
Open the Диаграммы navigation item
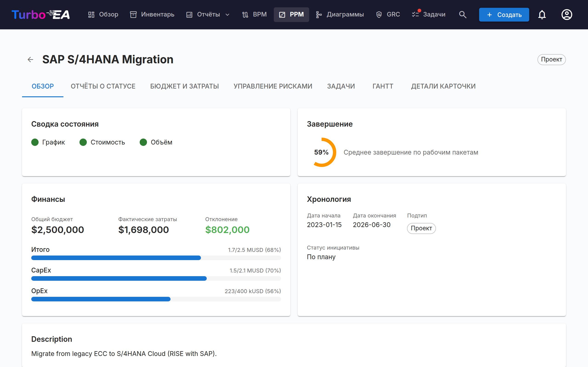(x=340, y=14)
